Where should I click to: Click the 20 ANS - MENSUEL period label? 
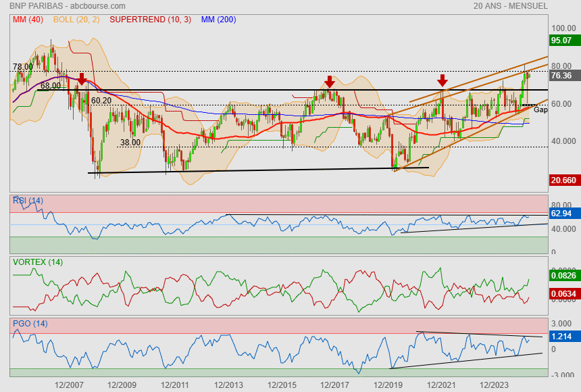pos(511,6)
